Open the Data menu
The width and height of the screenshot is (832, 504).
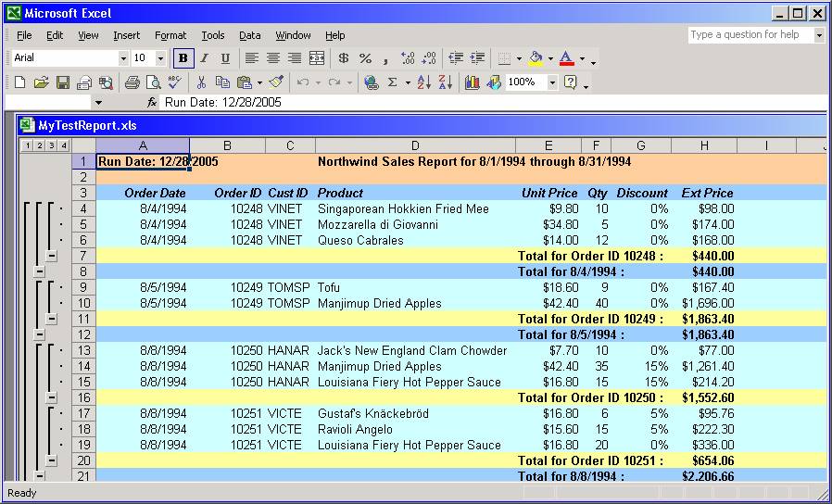click(249, 35)
